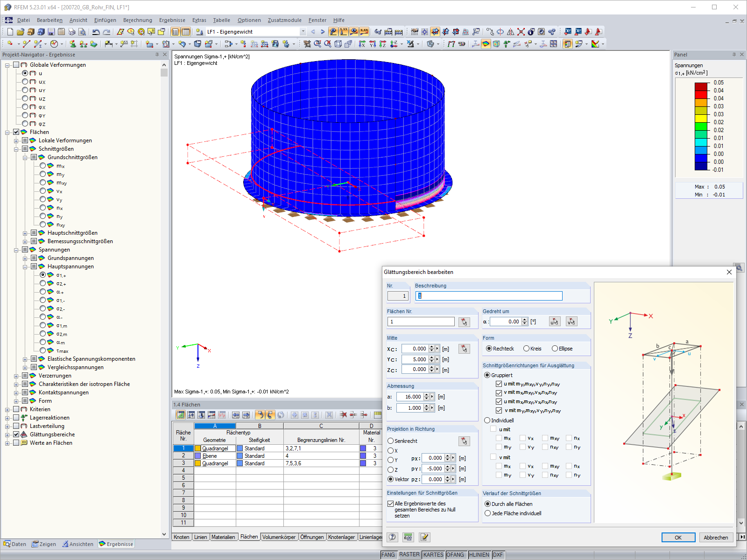Viewport: 747px width, 560px height.
Task: Collapse the Hauptspannungen tree node
Action: click(25, 266)
